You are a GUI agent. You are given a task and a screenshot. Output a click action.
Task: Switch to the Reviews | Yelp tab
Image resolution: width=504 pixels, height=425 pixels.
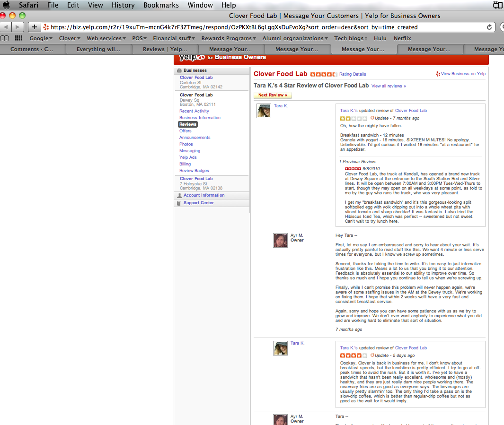(x=165, y=49)
